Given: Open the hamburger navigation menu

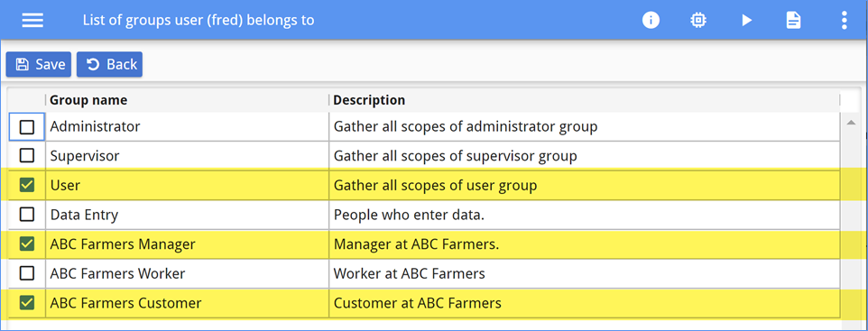Looking at the screenshot, I should coord(32,21).
